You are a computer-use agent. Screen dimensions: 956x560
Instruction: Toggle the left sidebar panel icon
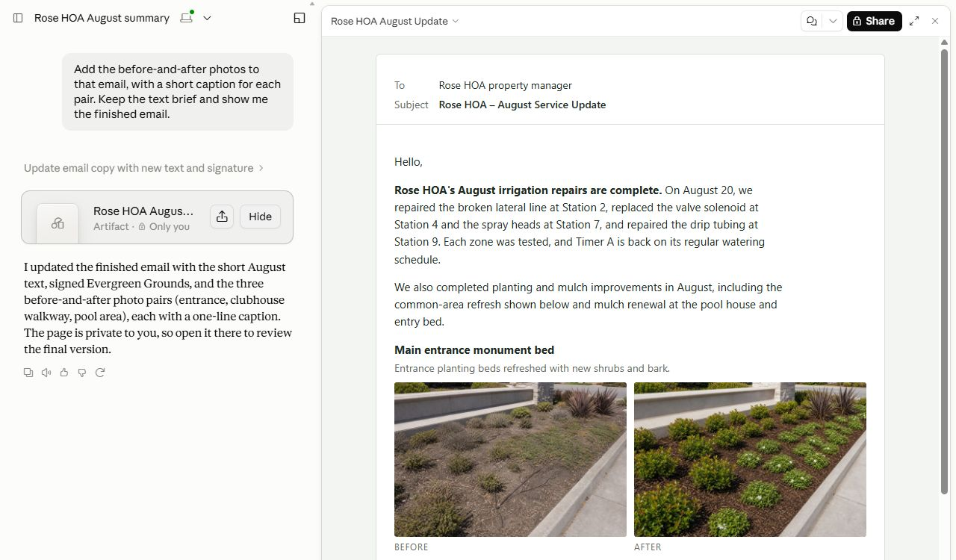(x=18, y=18)
